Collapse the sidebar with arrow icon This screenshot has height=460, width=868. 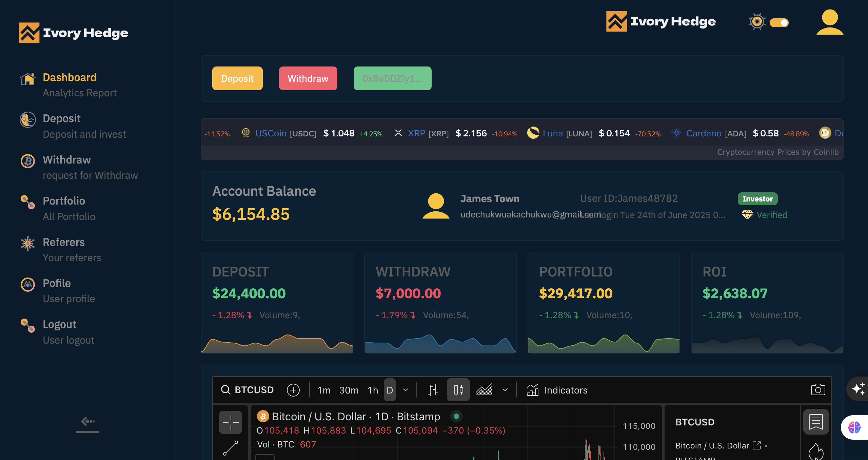click(x=87, y=422)
